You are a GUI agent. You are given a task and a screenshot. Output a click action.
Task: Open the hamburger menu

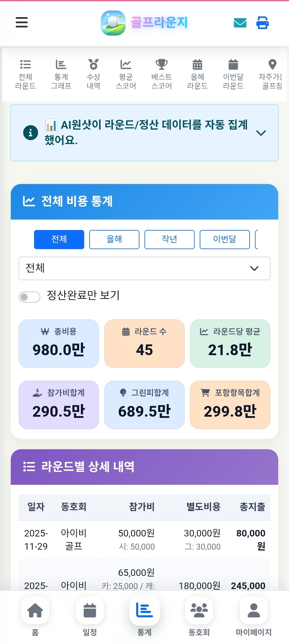click(x=21, y=23)
